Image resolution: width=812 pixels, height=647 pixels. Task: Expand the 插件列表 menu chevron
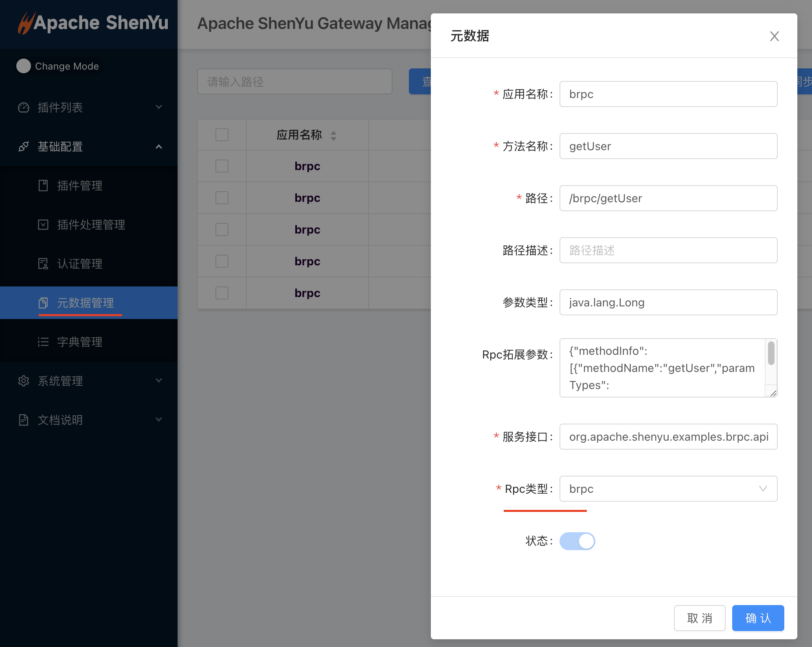point(159,107)
